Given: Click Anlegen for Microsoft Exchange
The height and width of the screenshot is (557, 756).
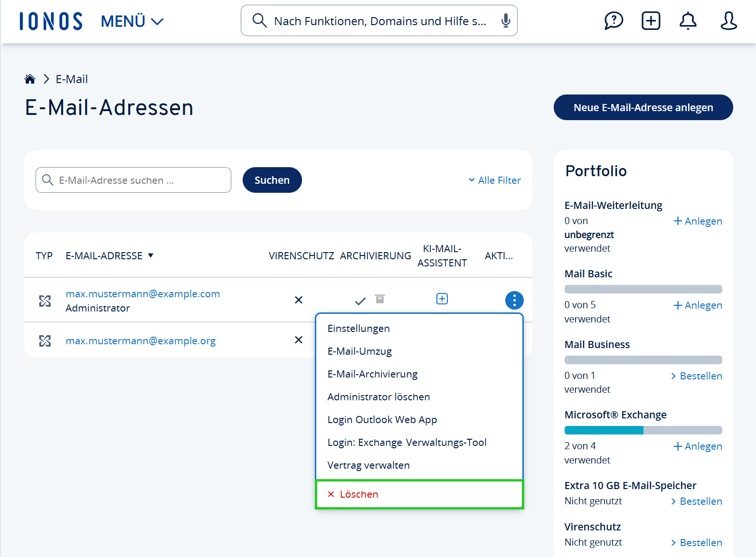Looking at the screenshot, I should click(698, 446).
